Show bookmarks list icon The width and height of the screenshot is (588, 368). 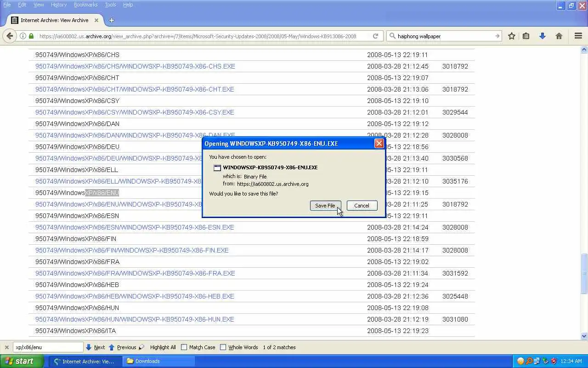(x=526, y=36)
